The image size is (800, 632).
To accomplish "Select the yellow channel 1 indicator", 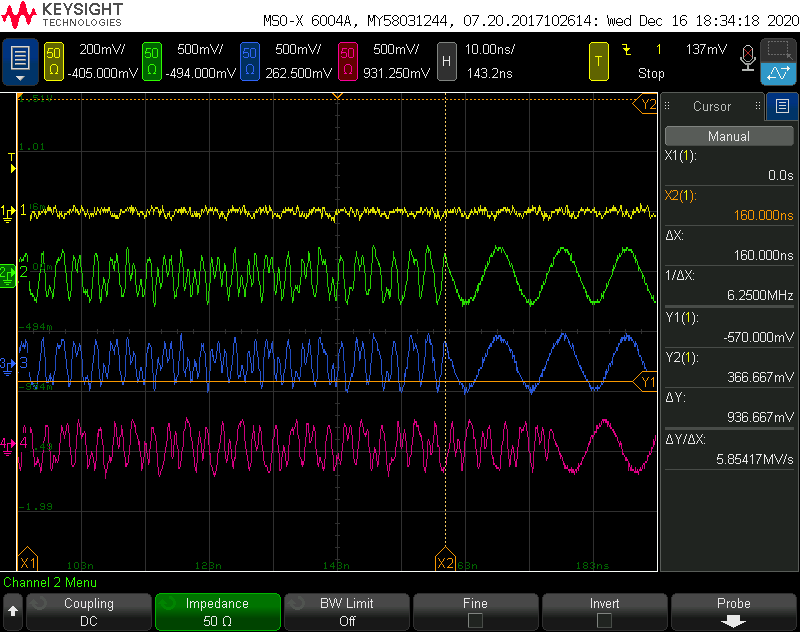I will (54, 61).
